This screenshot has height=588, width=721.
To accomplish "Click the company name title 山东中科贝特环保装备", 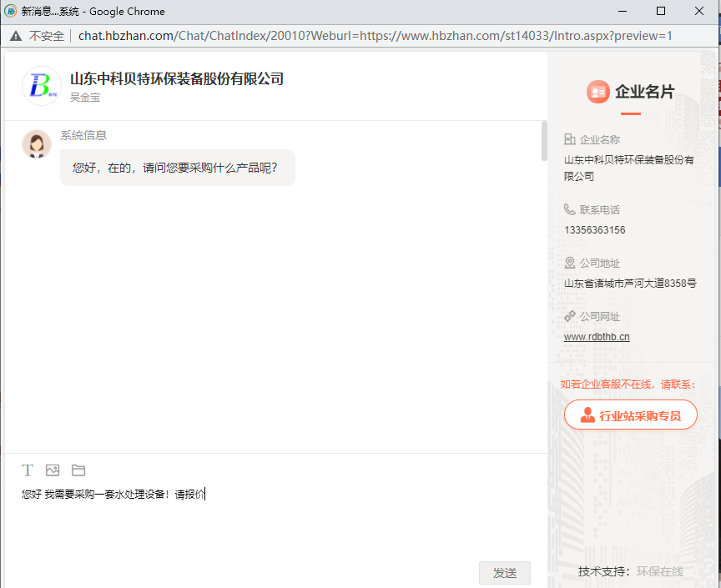I will 177,79.
